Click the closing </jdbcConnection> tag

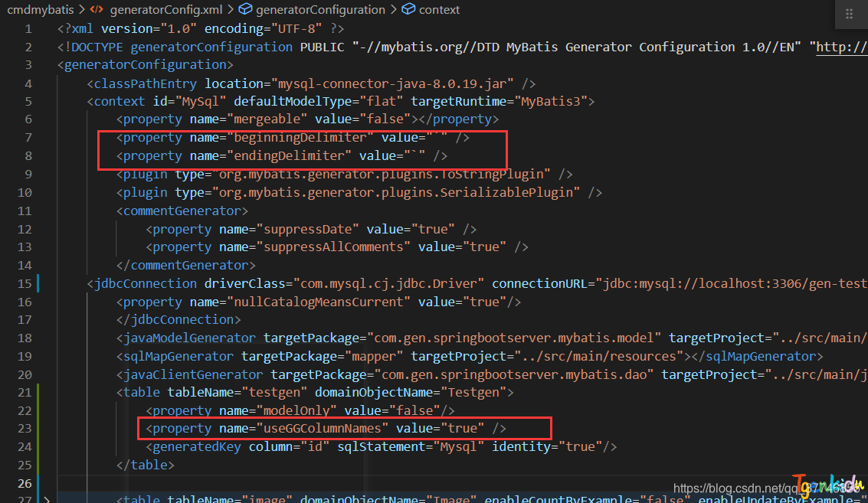pyautogui.click(x=179, y=320)
